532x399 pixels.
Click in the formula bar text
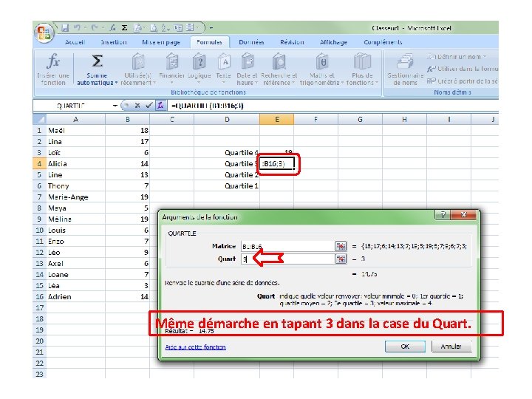coord(332,106)
